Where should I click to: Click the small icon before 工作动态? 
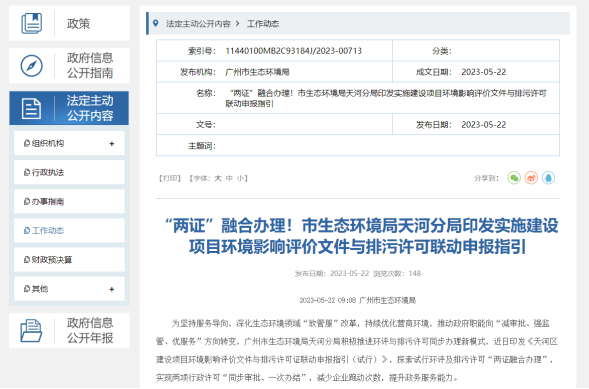pos(27,231)
